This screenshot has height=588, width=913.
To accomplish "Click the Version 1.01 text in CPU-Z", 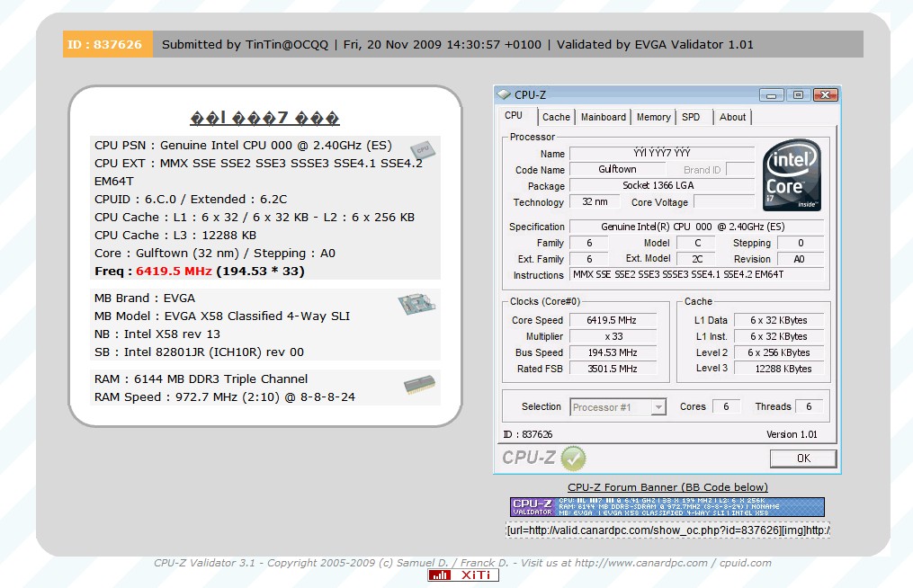I will [792, 434].
